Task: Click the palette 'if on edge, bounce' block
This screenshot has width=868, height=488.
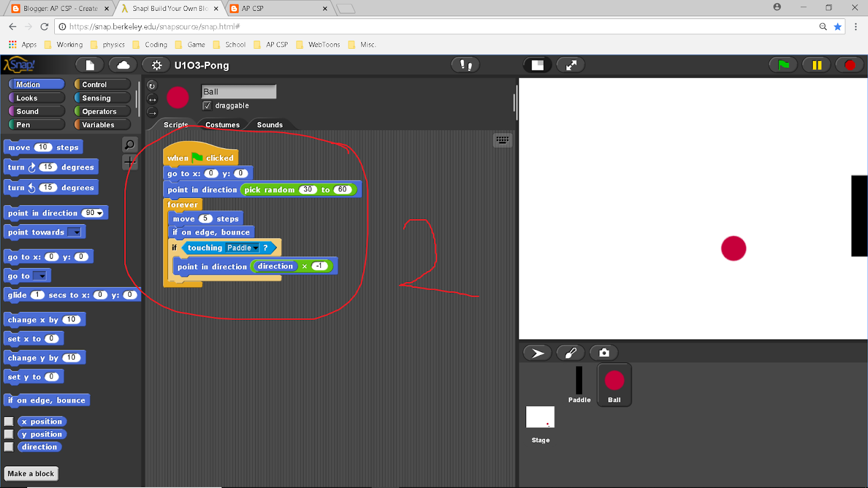Action: (47, 400)
